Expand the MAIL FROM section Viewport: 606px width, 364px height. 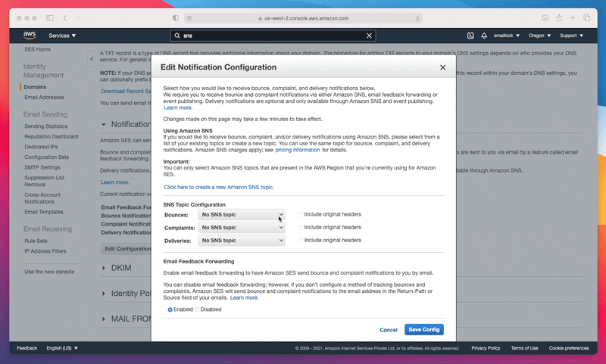pyautogui.click(x=104, y=319)
